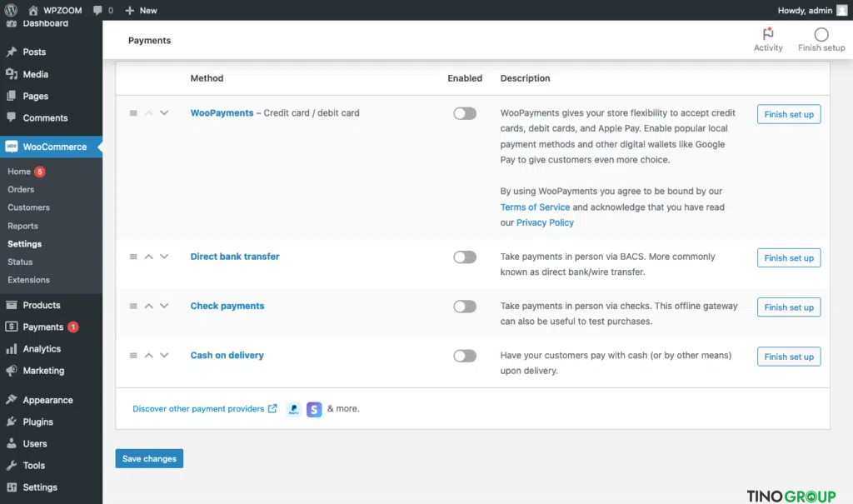The image size is (853, 504).
Task: Click the WordPress logo icon in admin bar
Action: point(11,10)
